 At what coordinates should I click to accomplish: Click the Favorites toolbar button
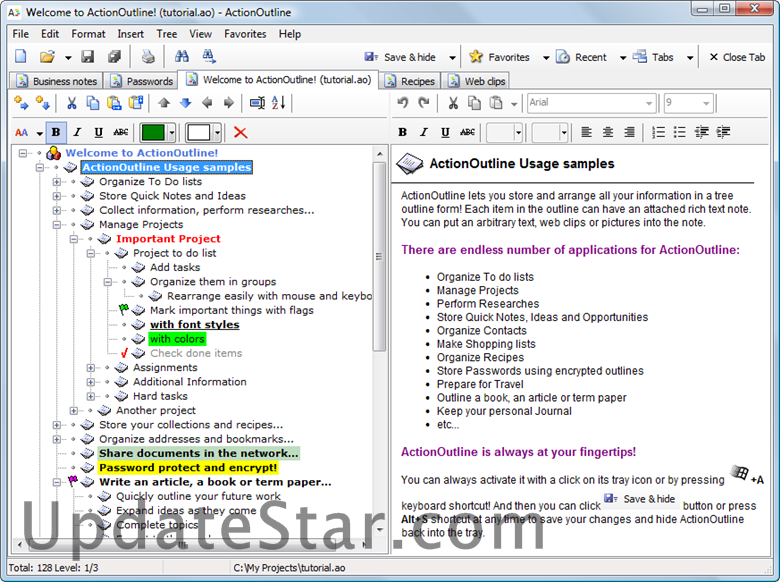pos(500,57)
